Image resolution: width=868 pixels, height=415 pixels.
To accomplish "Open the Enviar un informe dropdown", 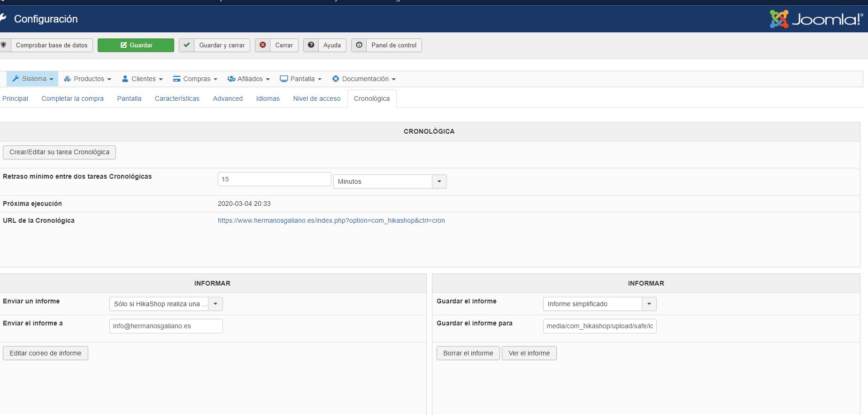I will pyautogui.click(x=166, y=304).
